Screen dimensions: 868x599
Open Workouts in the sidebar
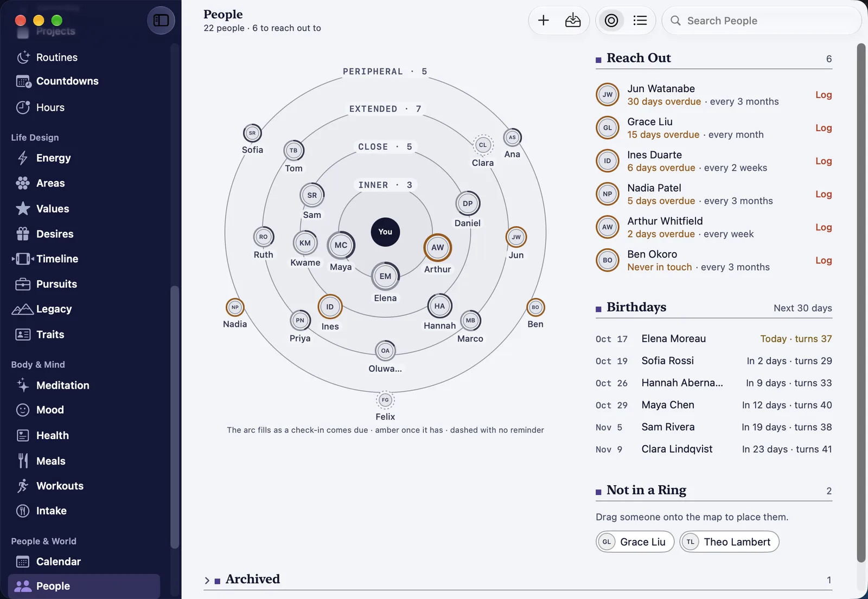pyautogui.click(x=85, y=486)
